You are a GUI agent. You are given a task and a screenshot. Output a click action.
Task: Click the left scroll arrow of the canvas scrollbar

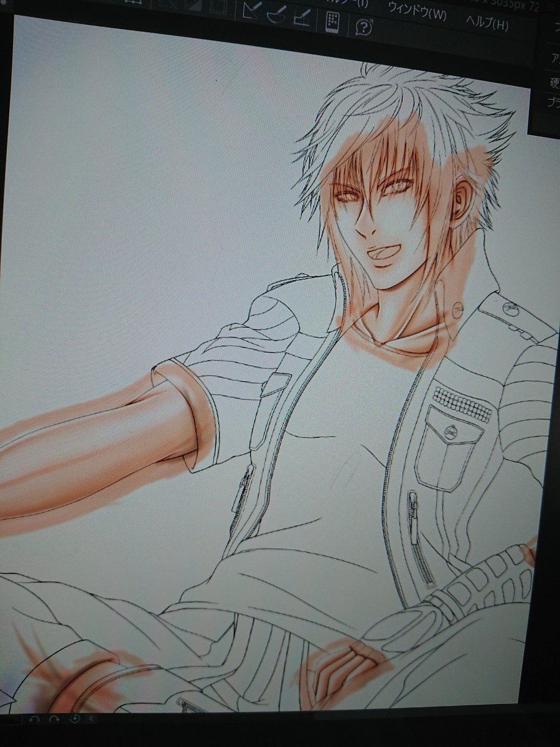92,718
